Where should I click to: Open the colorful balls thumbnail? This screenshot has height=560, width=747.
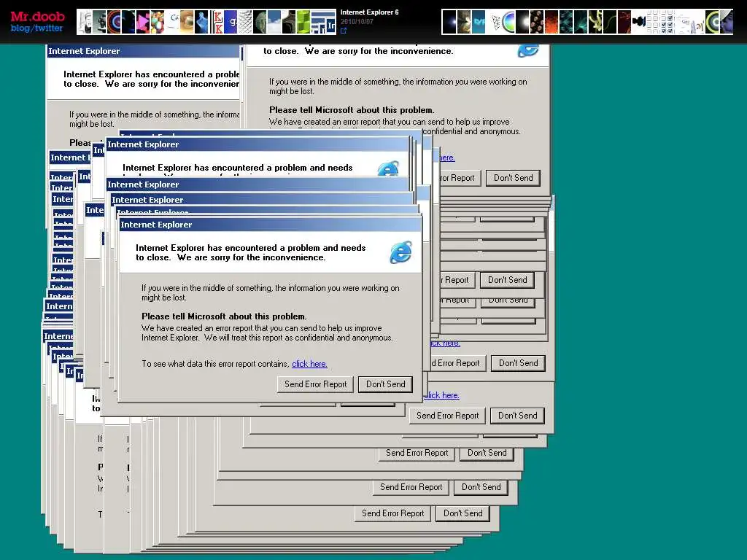pyautogui.click(x=158, y=22)
